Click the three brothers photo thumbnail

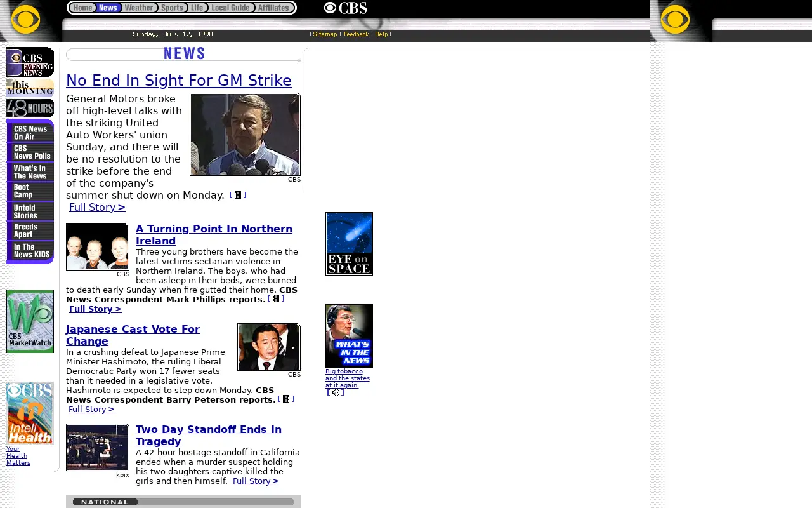(98, 246)
